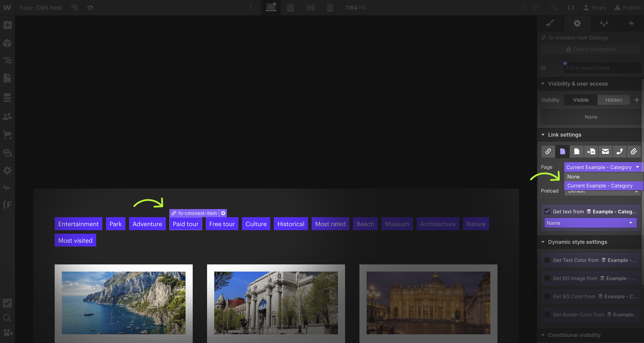Open the Ecommerce cart panel
The height and width of the screenshot is (343, 644).
click(x=7, y=135)
